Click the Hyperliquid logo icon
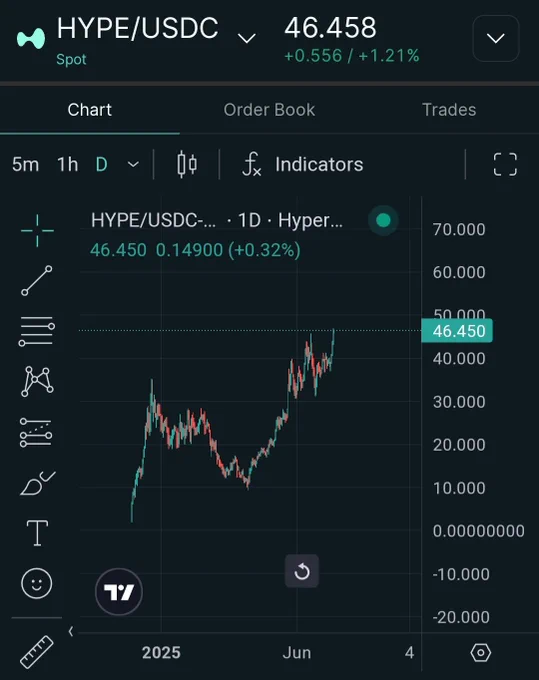This screenshot has height=680, width=539. (31, 38)
